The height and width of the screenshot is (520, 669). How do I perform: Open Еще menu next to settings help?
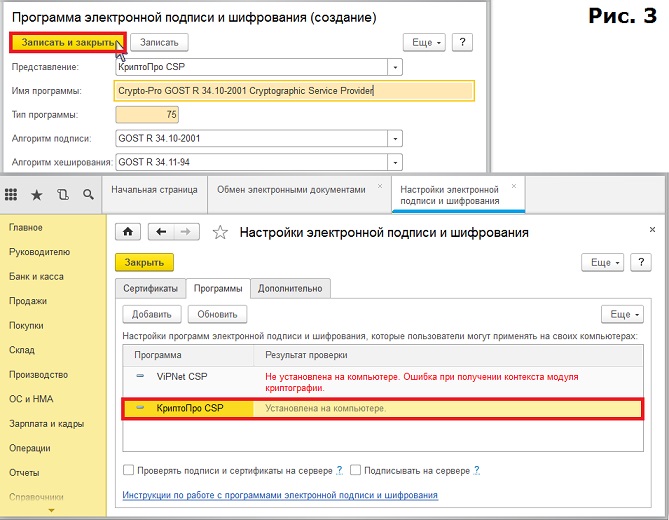click(x=602, y=262)
